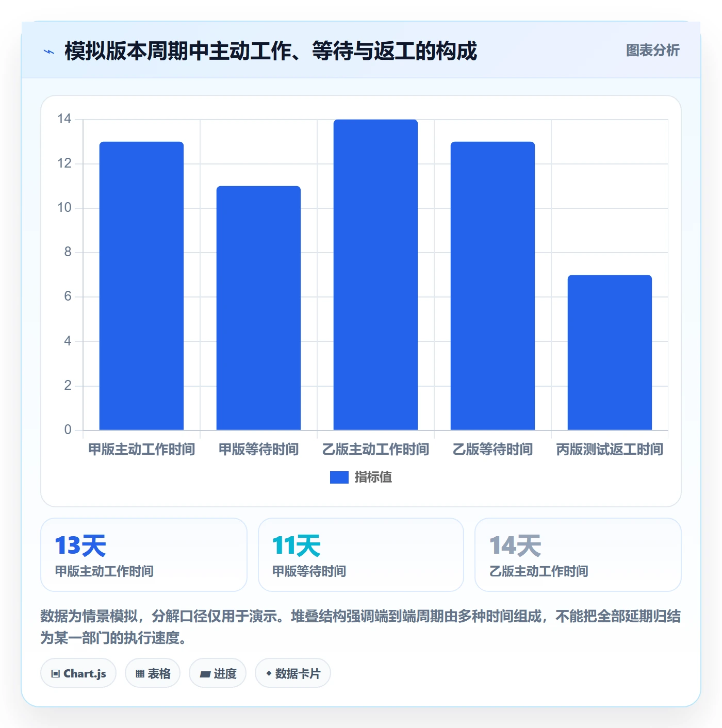Image resolution: width=722 pixels, height=728 pixels.
Task: Click the blue 指标值 legend color box
Action: tap(339, 477)
